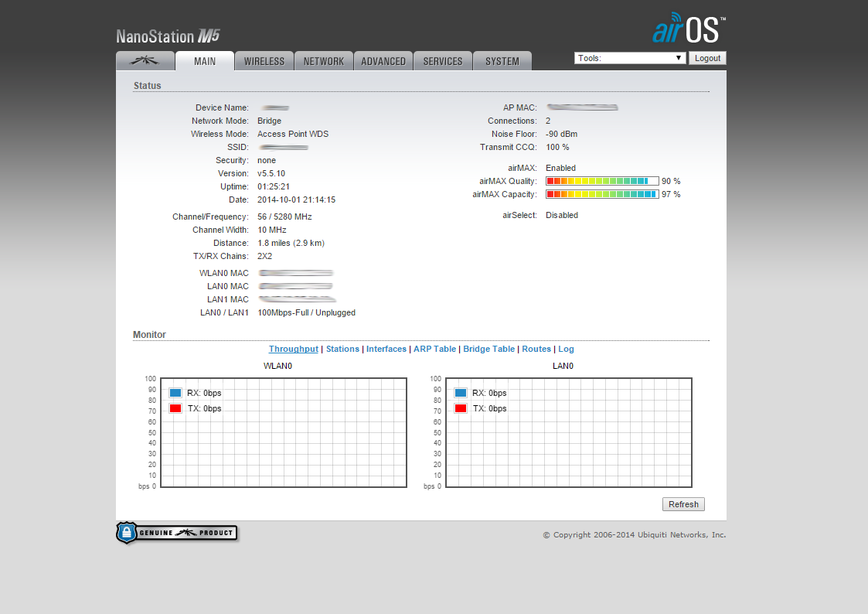868x614 pixels.
Task: Click the Noise Floor value -90 dBm
Action: coord(561,134)
